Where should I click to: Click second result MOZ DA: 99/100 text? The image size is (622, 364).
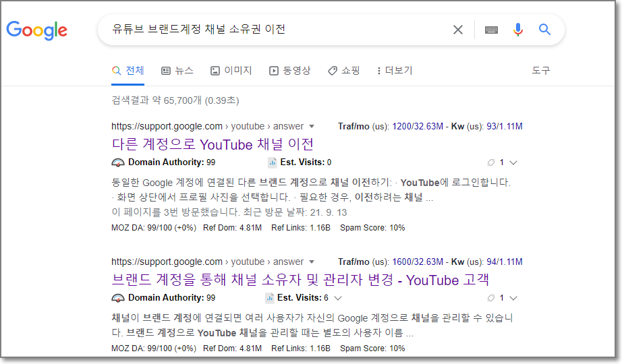click(154, 348)
